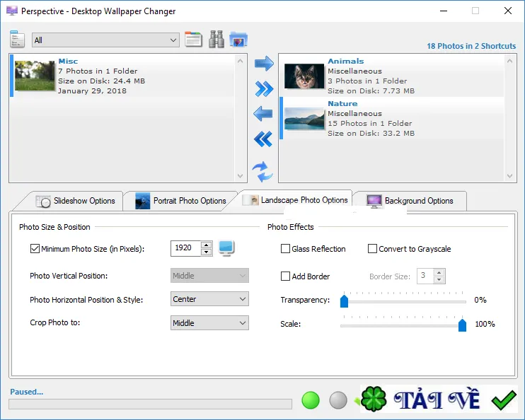Enable the Glass Reflection checkbox
Viewport: 525px width, 420px height.
[285, 249]
